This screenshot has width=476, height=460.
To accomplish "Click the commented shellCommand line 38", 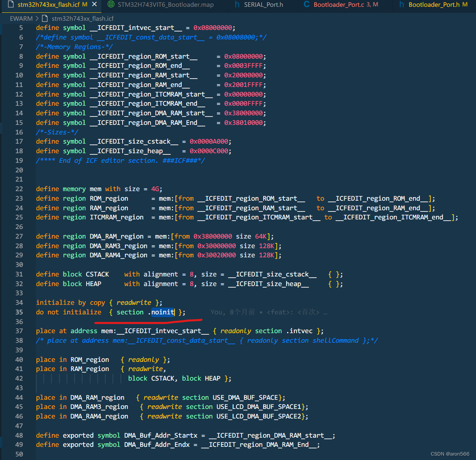I will [207, 341].
